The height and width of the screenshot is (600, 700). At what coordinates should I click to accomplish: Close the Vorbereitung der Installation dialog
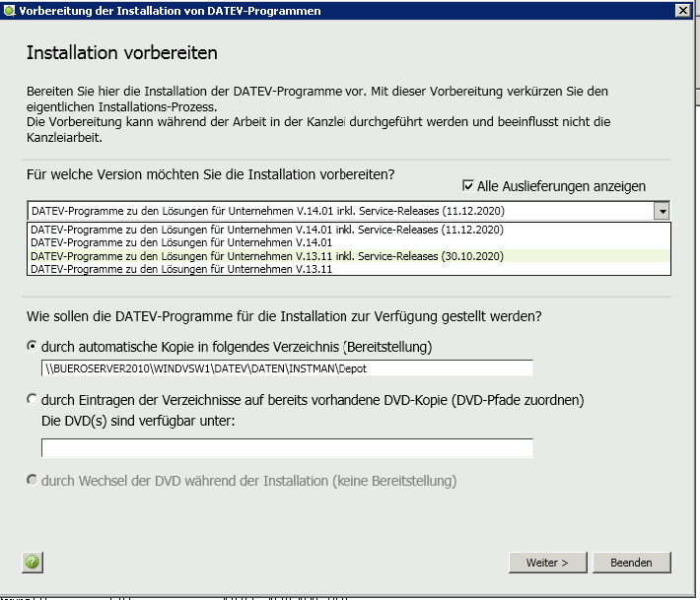click(x=683, y=11)
